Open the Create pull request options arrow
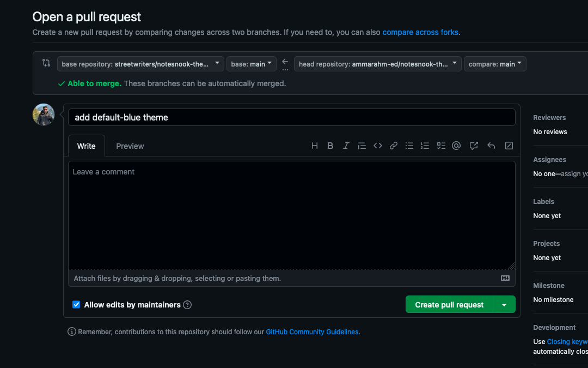The height and width of the screenshot is (368, 588). click(504, 305)
